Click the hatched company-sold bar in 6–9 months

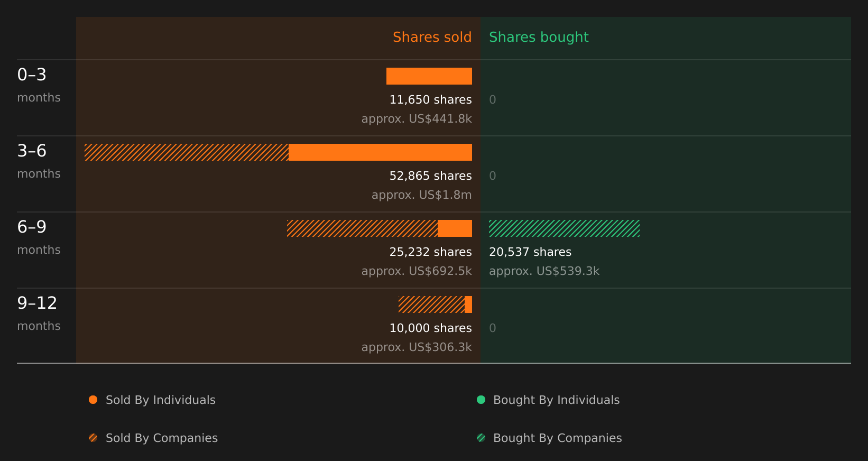pyautogui.click(x=362, y=228)
